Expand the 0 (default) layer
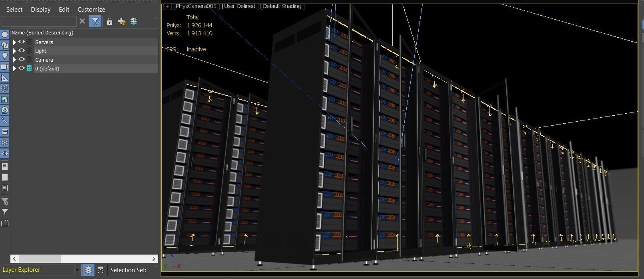This screenshot has width=644, height=279. click(x=14, y=68)
